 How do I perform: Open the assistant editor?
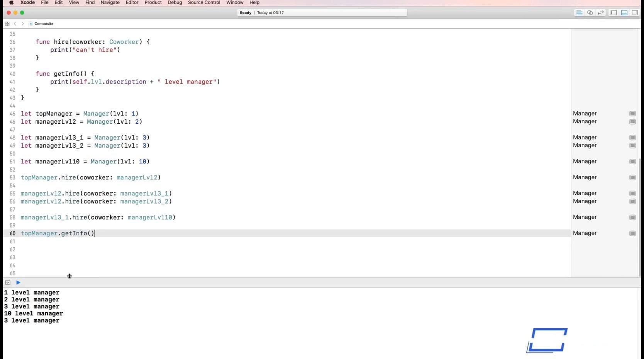590,13
